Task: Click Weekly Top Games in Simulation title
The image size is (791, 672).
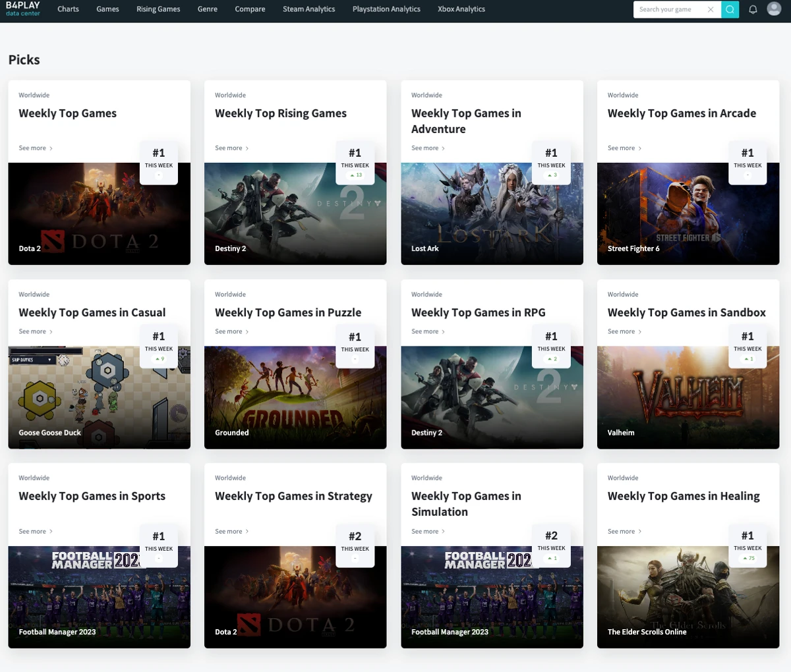Action: pyautogui.click(x=466, y=504)
